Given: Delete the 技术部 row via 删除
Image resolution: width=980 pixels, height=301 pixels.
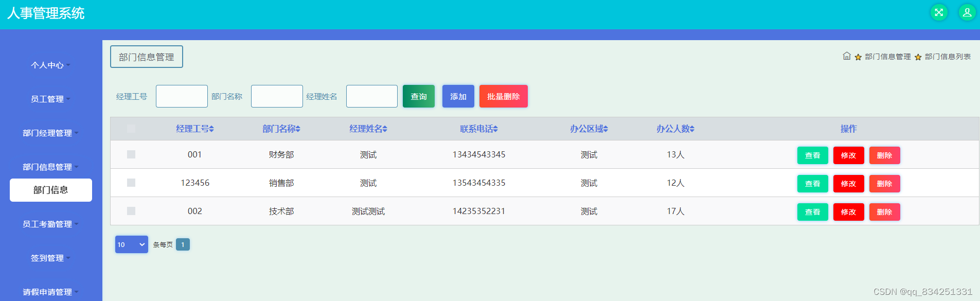Looking at the screenshot, I should (x=885, y=212).
